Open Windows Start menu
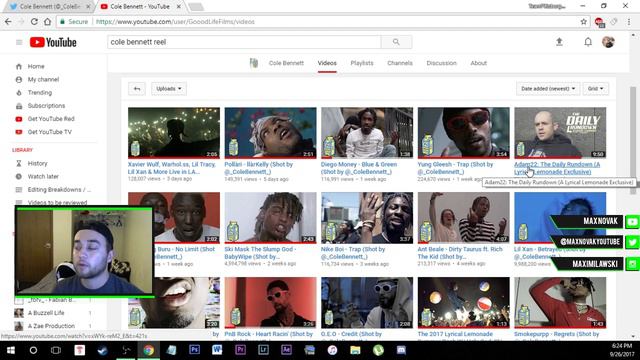 click(x=11, y=350)
